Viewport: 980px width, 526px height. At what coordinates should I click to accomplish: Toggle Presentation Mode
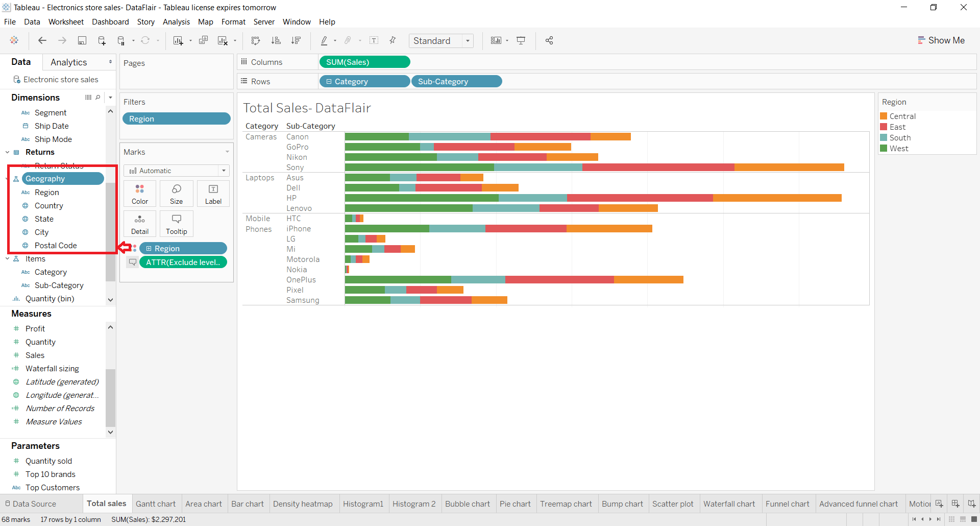tap(521, 40)
